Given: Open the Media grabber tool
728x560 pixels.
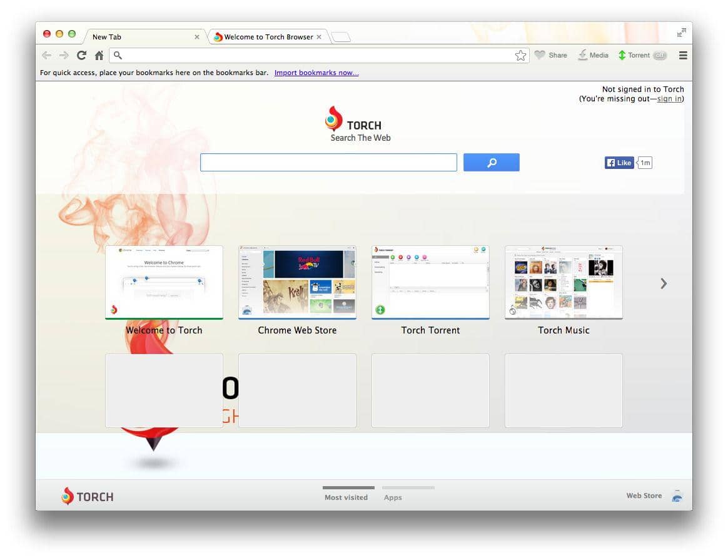Looking at the screenshot, I should 583,55.
